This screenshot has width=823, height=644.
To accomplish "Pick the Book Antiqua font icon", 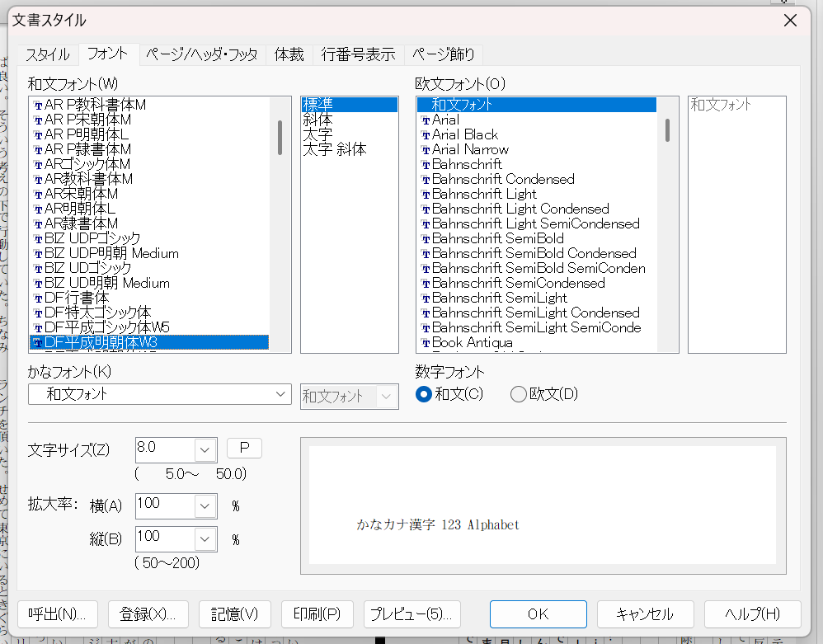I will point(426,342).
